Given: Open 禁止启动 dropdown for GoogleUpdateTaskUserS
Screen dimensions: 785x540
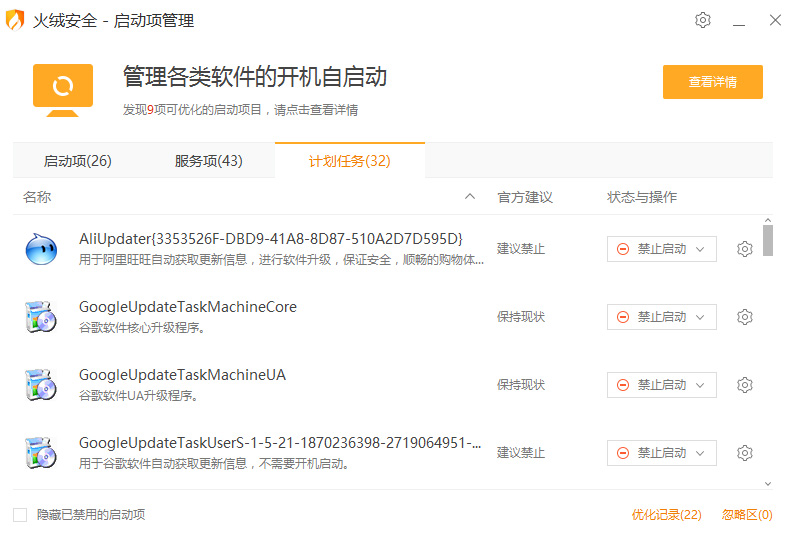Looking at the screenshot, I should click(662, 453).
